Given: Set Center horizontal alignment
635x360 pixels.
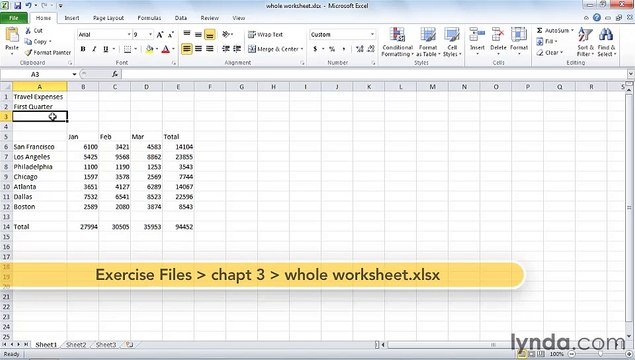Looking at the screenshot, I should [198, 49].
